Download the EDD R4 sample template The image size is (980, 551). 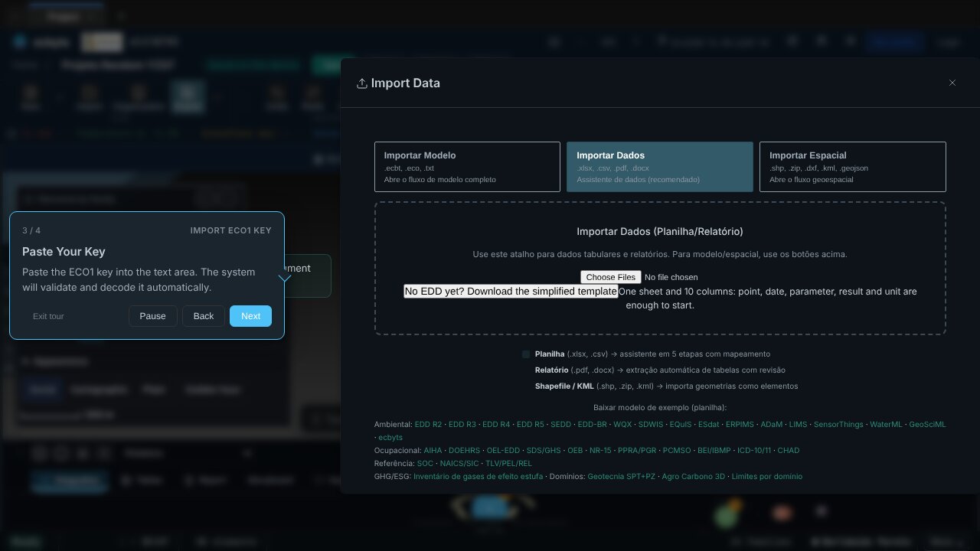(496, 424)
